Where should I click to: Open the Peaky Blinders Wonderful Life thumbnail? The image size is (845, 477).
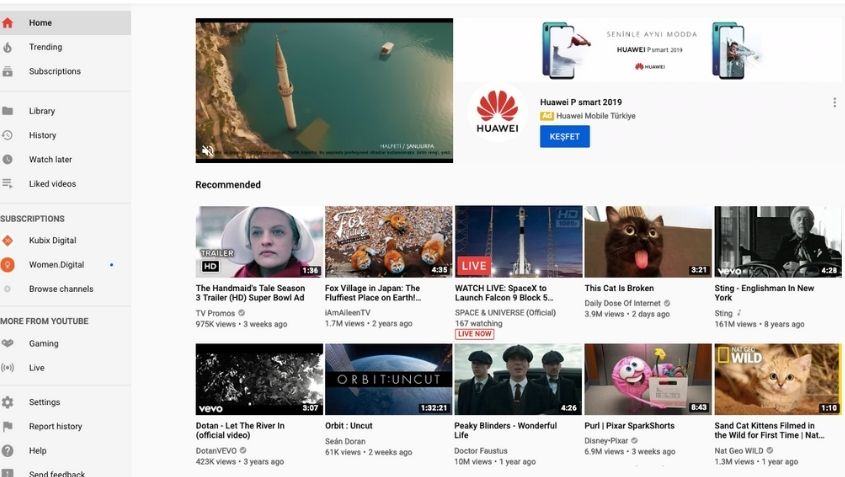tap(518, 379)
